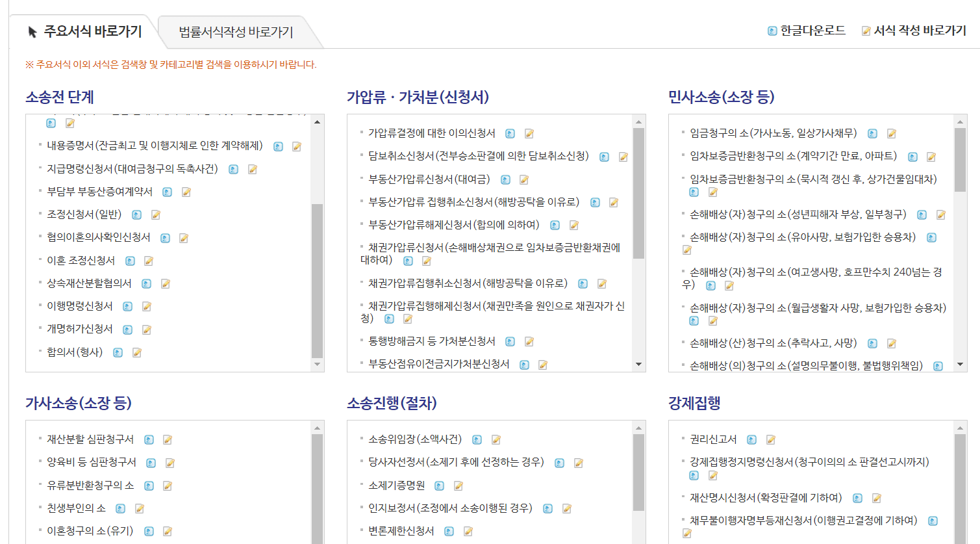The height and width of the screenshot is (544, 980).
Task: Click the 강제집행 section heading
Action: tap(694, 403)
